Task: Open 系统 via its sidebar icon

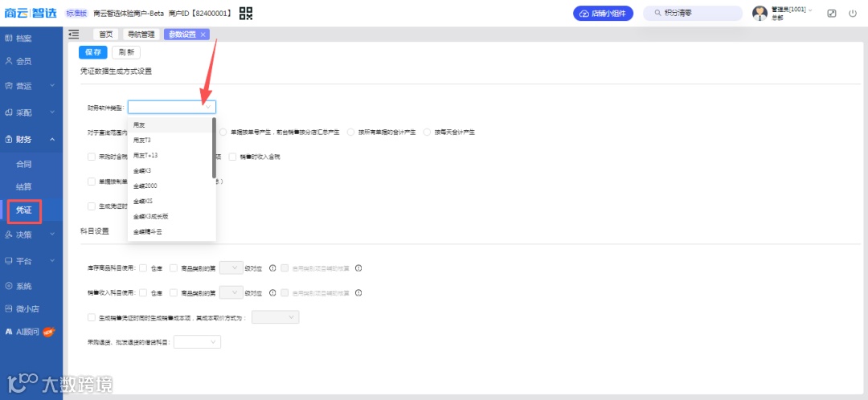Action: 8,286
